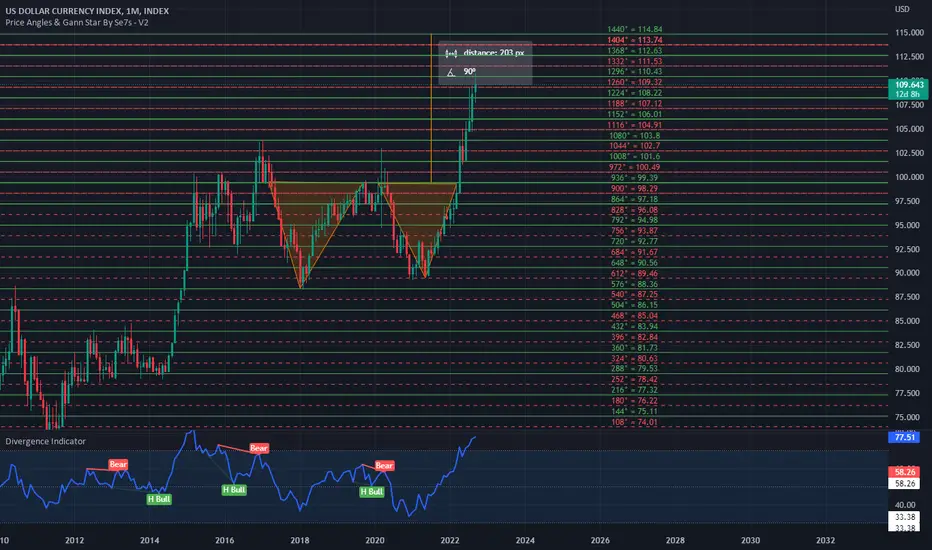Click the blue 77.51 indicator value tag
This screenshot has height=550, width=932.
click(x=904, y=437)
